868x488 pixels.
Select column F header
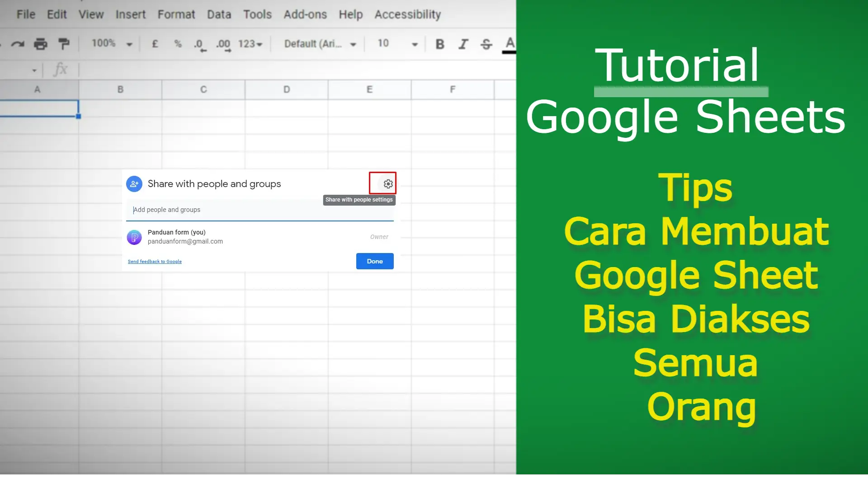[x=453, y=89]
